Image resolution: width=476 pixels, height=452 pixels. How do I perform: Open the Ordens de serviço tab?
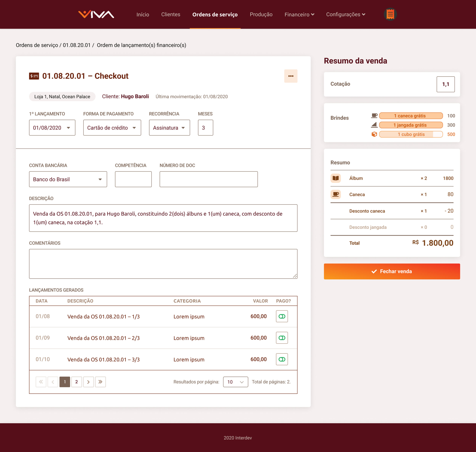pyautogui.click(x=215, y=15)
